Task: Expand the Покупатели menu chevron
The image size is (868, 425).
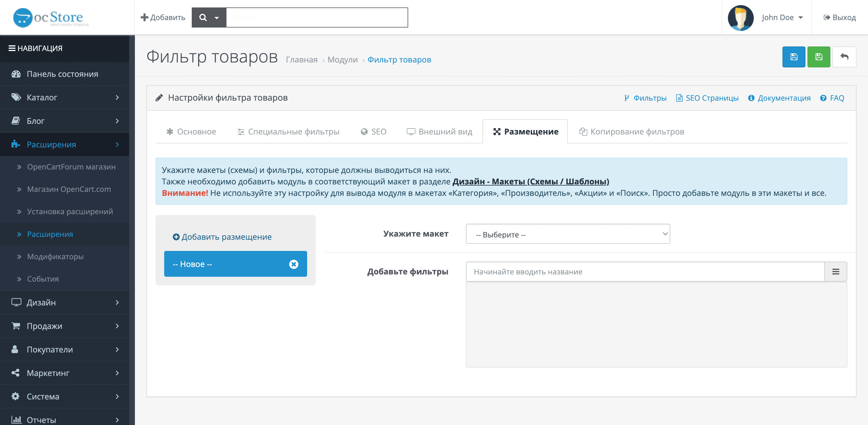Action: (117, 350)
